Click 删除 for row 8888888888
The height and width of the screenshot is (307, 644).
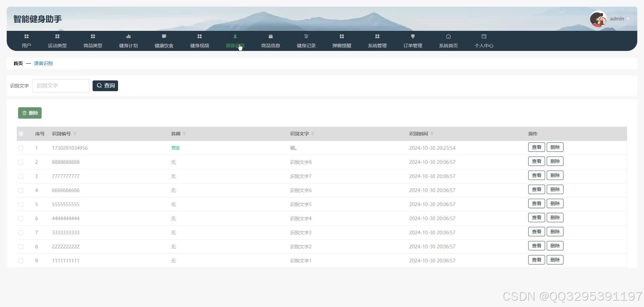point(555,161)
